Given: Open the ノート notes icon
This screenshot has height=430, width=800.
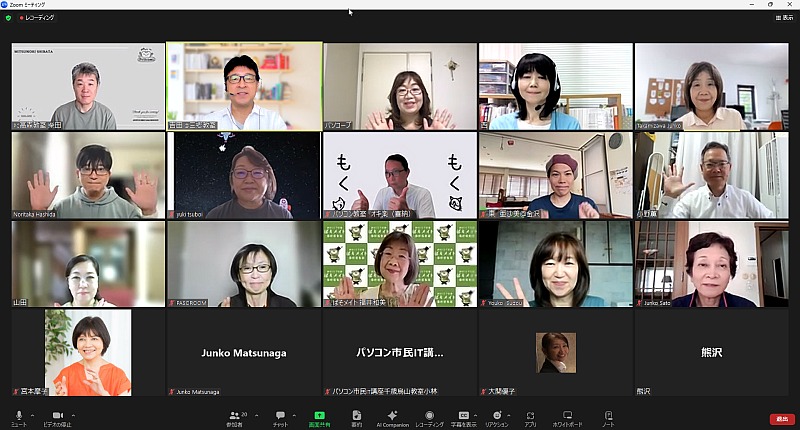Looking at the screenshot, I should pyautogui.click(x=608, y=416).
